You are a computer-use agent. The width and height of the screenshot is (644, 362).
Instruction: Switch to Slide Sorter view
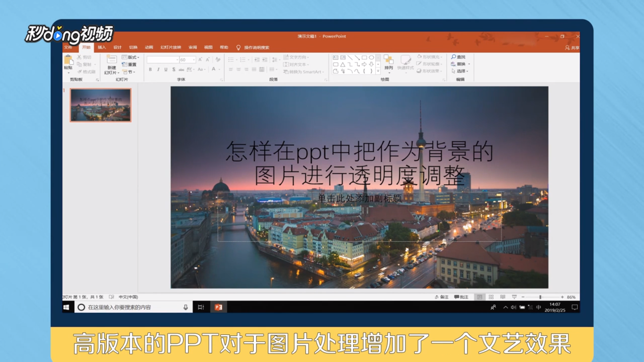[x=491, y=297]
